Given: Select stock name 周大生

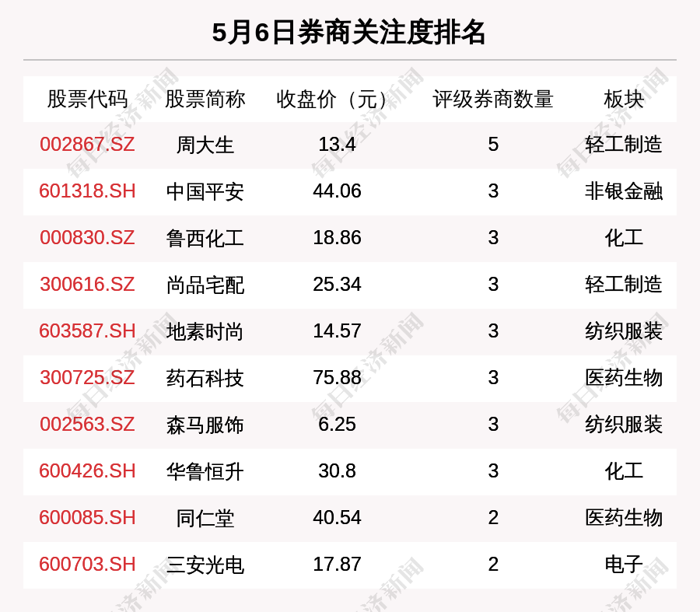Looking at the screenshot, I should [x=205, y=145].
